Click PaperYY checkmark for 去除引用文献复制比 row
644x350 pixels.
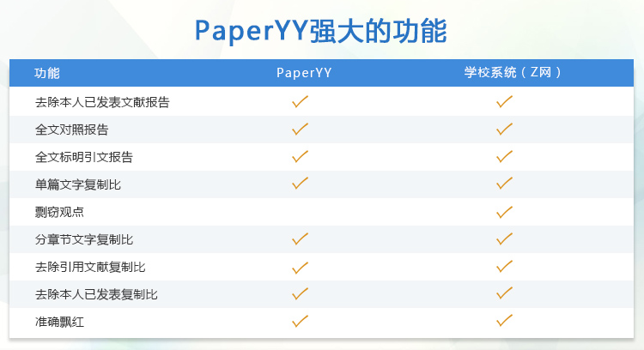click(300, 267)
